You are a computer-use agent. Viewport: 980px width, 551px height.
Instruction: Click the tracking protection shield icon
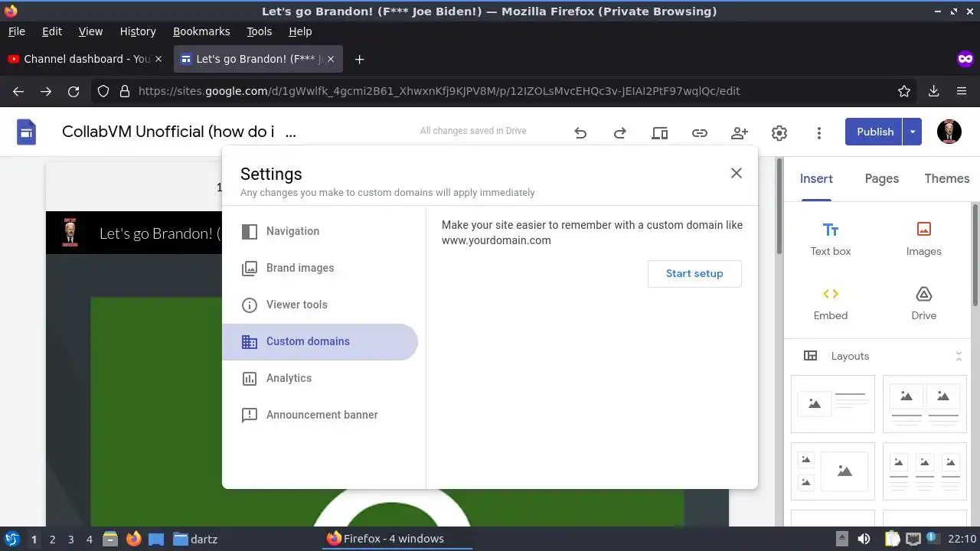(x=103, y=91)
